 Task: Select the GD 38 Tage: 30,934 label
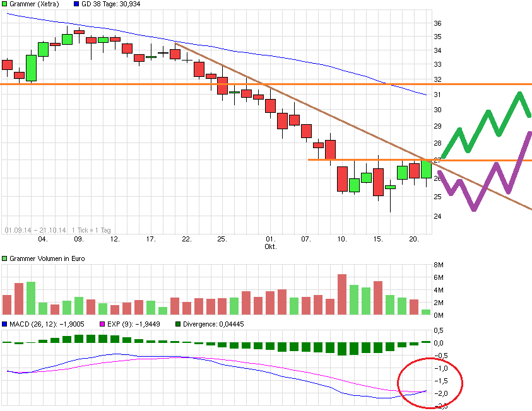[x=111, y=4]
